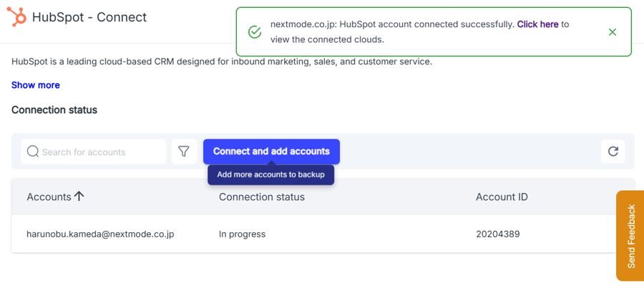Dismiss the success notification banner

(612, 32)
